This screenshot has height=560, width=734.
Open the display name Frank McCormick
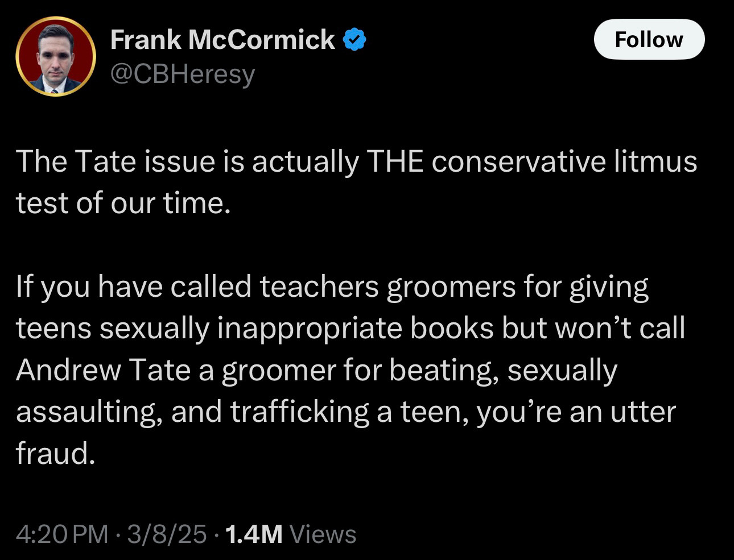click(222, 39)
